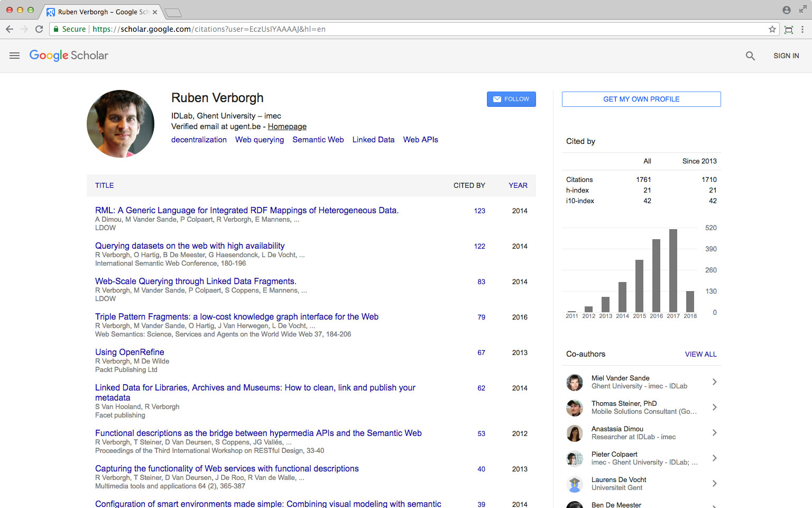Image resolution: width=812 pixels, height=508 pixels.
Task: Click citation count 123
Action: (479, 211)
